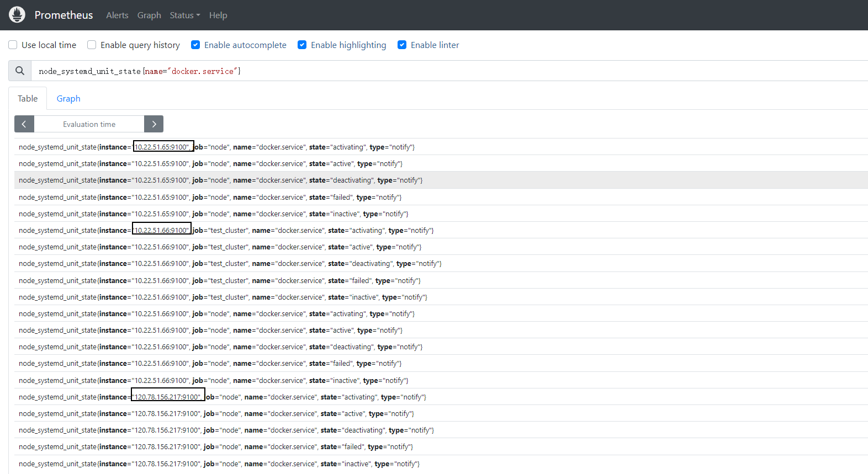Click the search magnifier icon
Image resolution: width=868 pixels, height=474 pixels.
coord(20,71)
